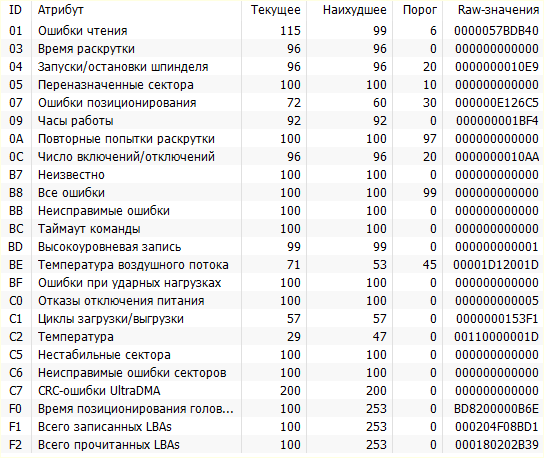The width and height of the screenshot is (544, 458).
Task: Select the Ошибки чтения row
Action: 272,31
